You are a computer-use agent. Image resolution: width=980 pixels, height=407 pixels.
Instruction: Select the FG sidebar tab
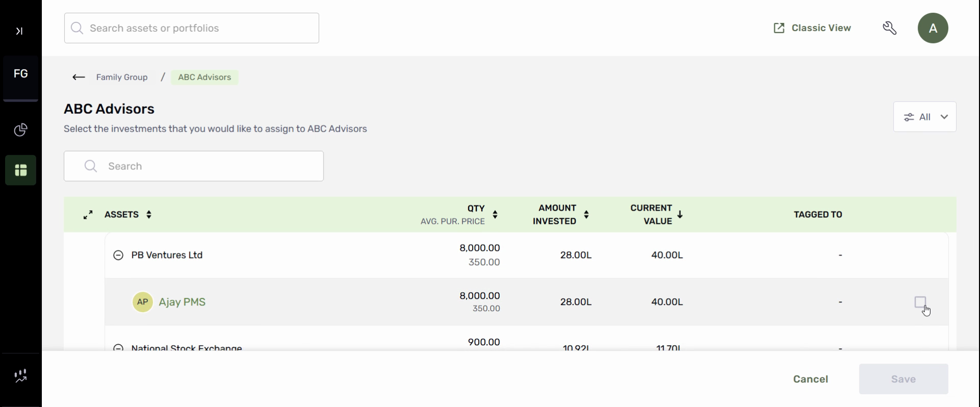point(20,74)
